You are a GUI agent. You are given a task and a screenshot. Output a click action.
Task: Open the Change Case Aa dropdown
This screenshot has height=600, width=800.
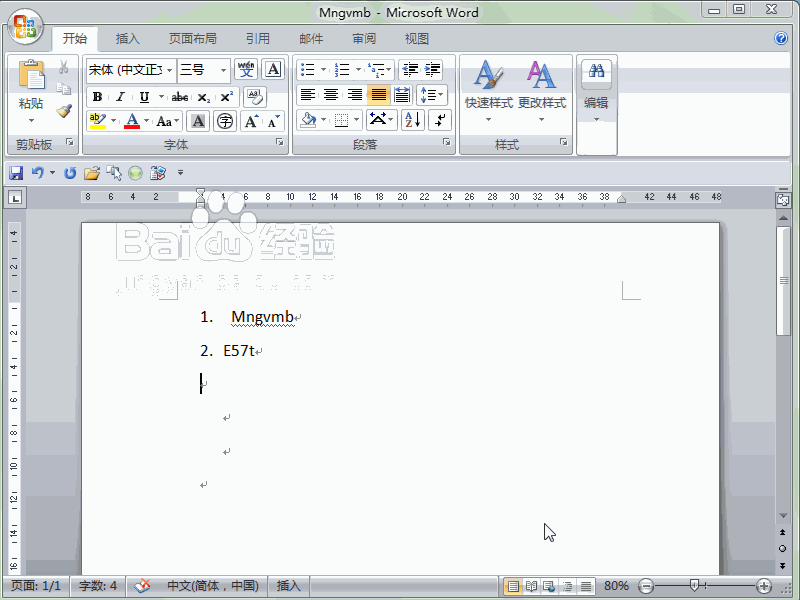tap(168, 121)
